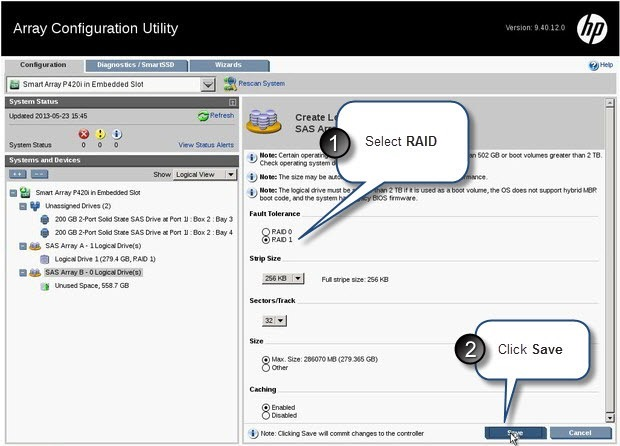Open the Smart Array controller selection dropdown
The width and height of the screenshot is (620, 446).
208,84
